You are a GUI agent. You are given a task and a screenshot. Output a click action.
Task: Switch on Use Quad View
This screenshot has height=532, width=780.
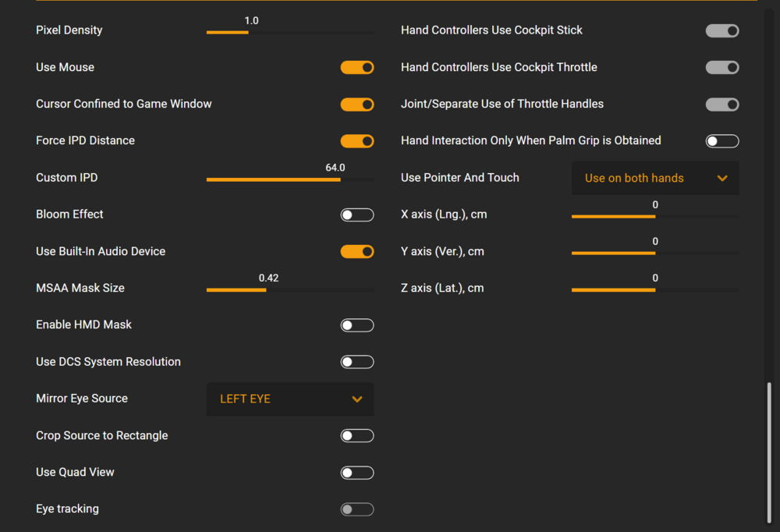(357, 473)
